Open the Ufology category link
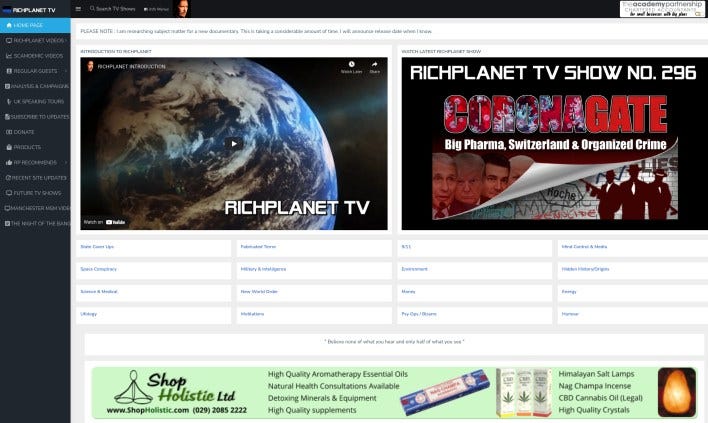Viewport: 708px width, 423px height. pyautogui.click(x=88, y=314)
